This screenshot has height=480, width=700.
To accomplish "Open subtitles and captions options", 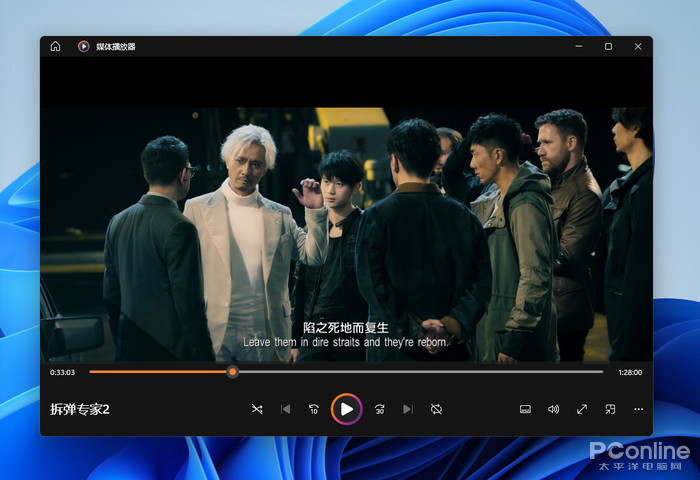I will [525, 409].
